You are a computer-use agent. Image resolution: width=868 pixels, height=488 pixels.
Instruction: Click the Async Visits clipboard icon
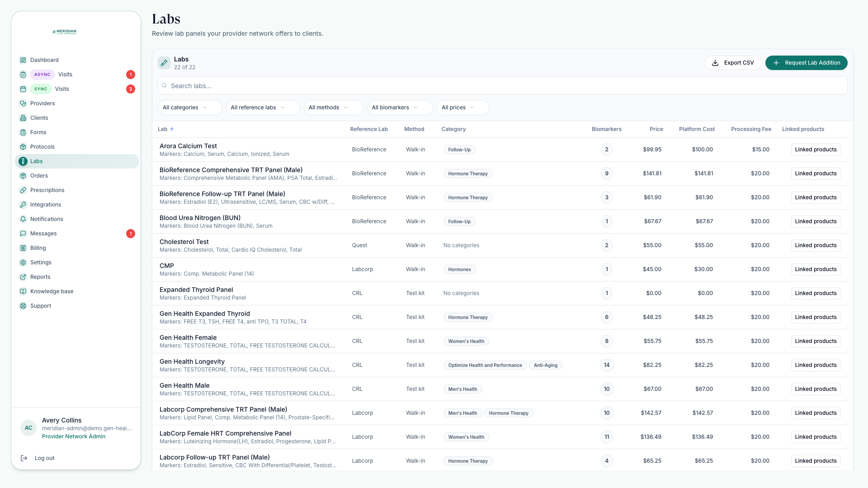pos(23,75)
